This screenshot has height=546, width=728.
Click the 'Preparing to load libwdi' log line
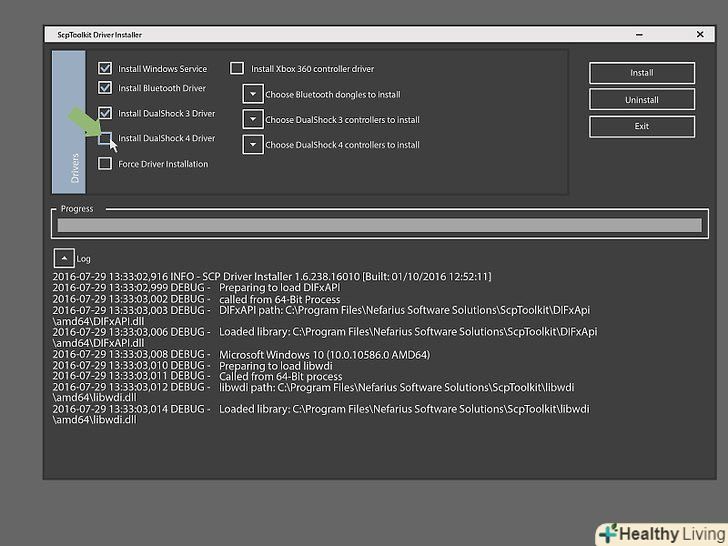(193, 365)
